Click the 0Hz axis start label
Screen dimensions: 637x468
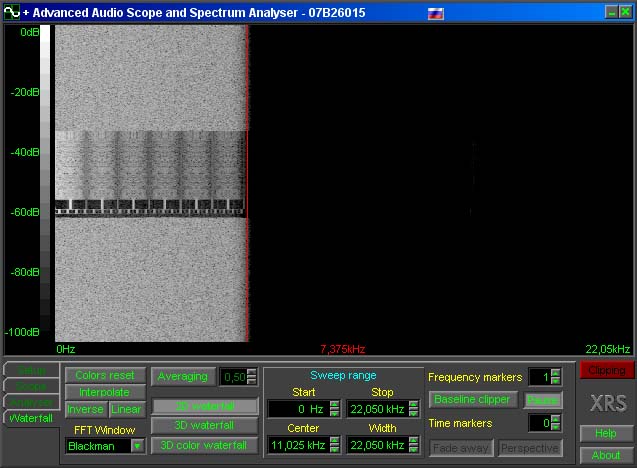pos(66,349)
